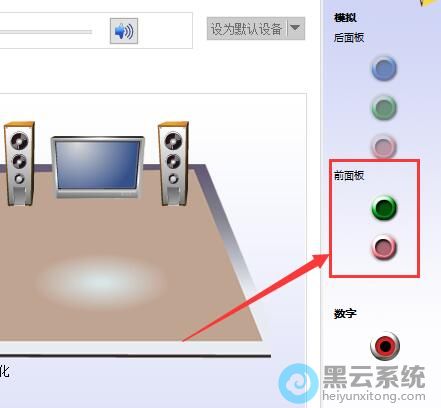
Task: Click the 前面板 label
Action: click(x=349, y=175)
